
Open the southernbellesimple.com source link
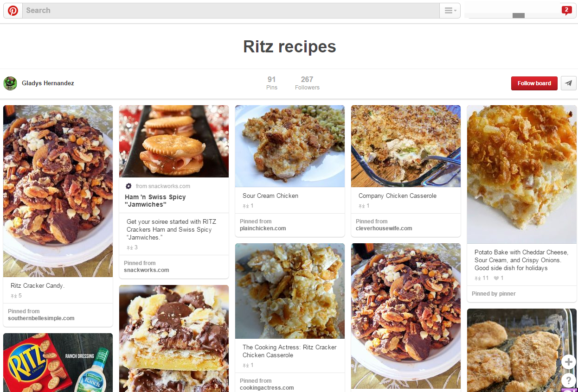point(41,318)
